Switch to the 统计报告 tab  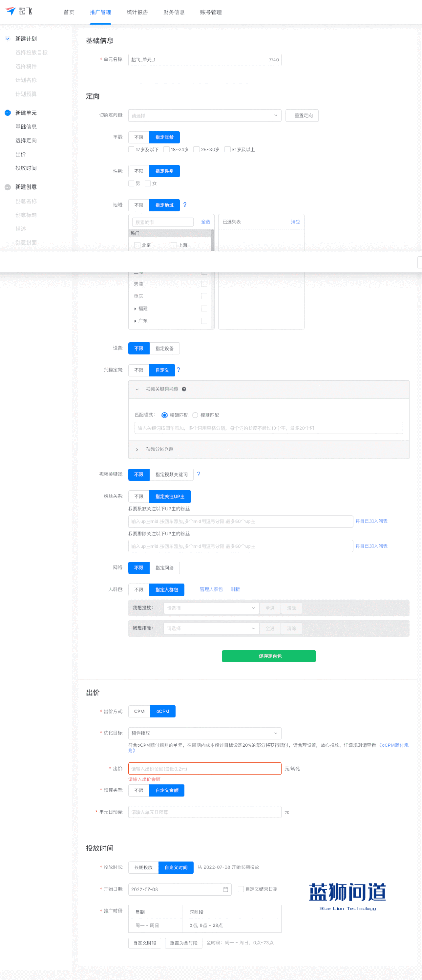(x=137, y=13)
